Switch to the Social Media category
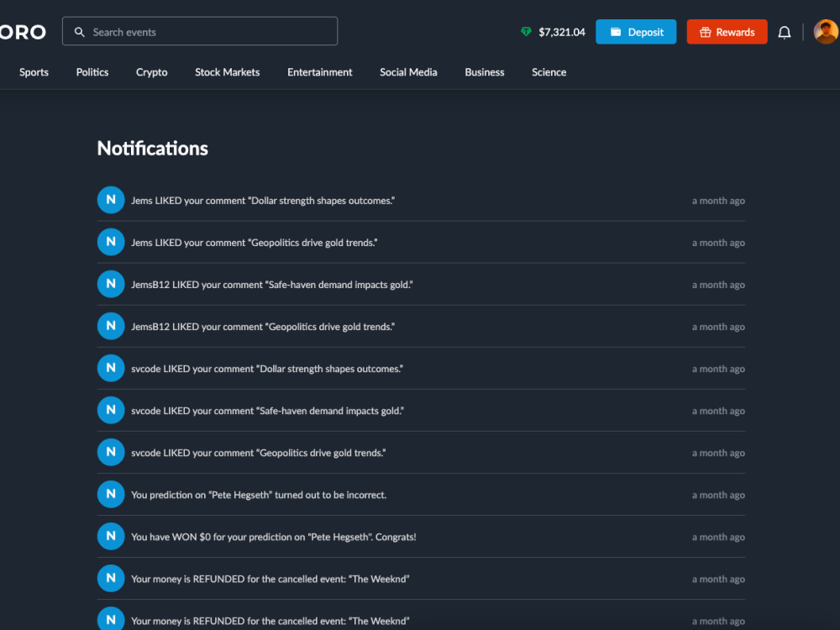 click(408, 71)
